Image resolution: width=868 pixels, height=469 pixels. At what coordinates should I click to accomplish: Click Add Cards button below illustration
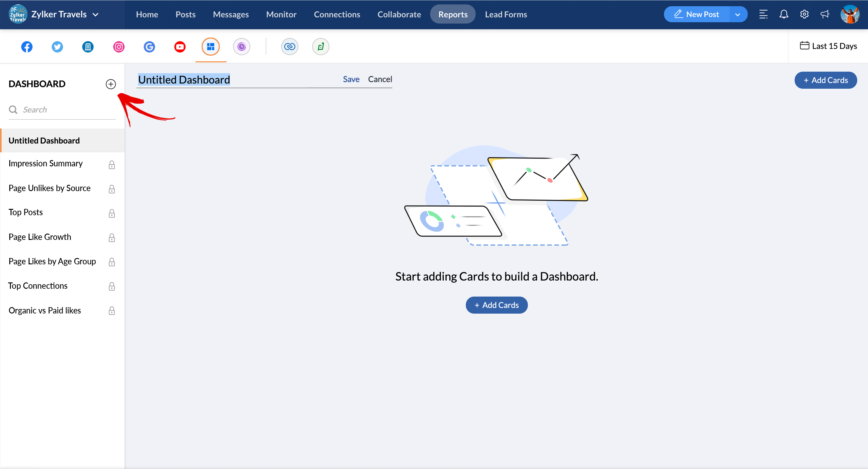point(497,305)
